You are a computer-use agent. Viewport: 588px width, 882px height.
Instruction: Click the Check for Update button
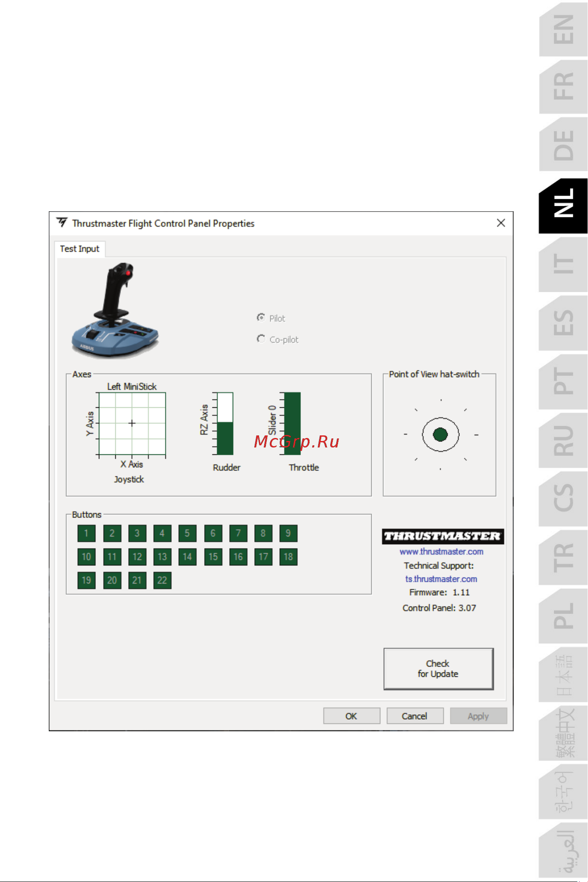click(x=438, y=669)
